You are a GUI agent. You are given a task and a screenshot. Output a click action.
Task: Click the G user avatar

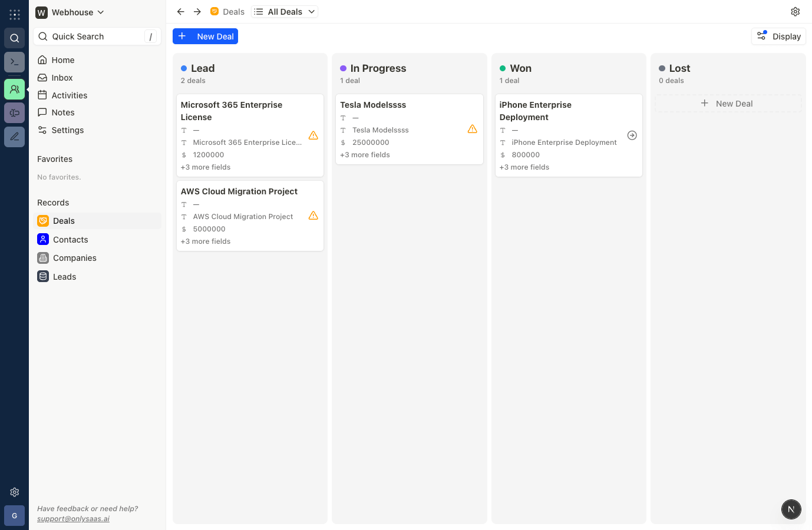click(15, 516)
